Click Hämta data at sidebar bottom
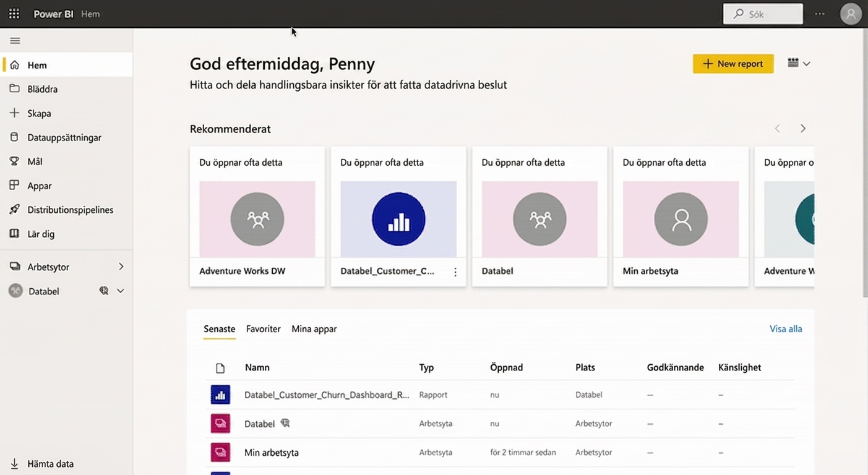 51,464
